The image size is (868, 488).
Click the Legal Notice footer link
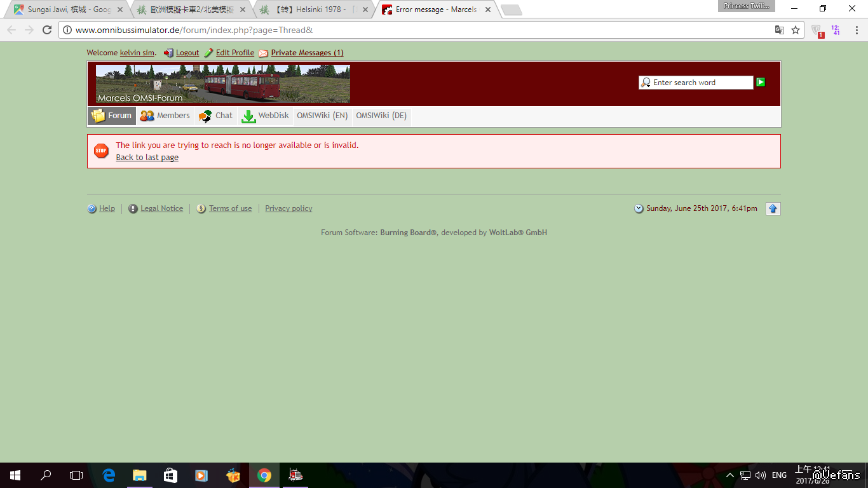pyautogui.click(x=162, y=208)
